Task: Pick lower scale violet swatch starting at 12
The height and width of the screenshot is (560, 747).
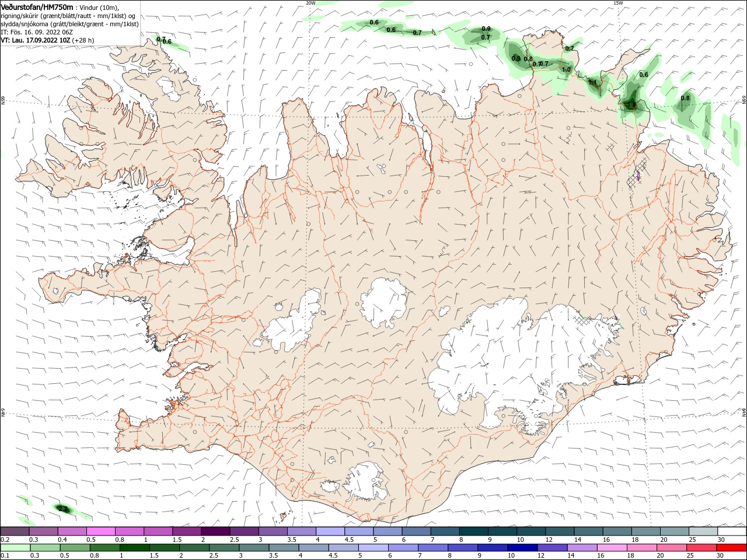Action: [551, 548]
